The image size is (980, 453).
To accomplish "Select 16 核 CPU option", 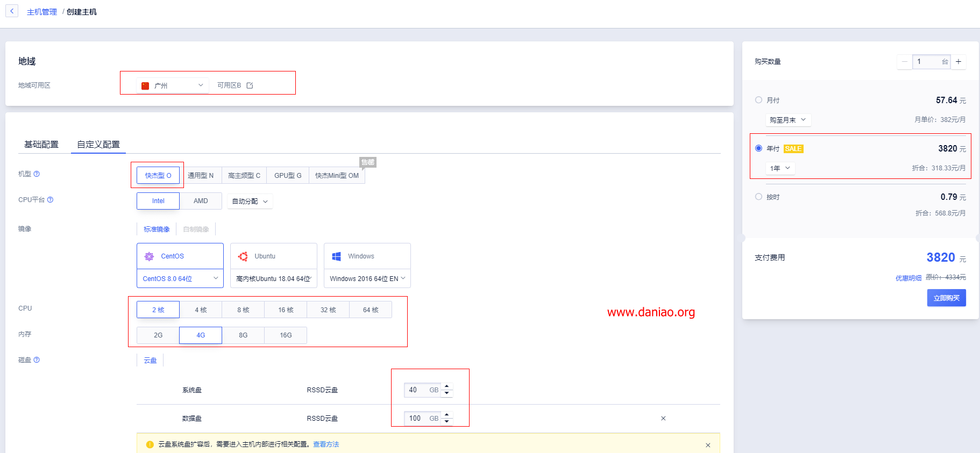I will pos(286,310).
